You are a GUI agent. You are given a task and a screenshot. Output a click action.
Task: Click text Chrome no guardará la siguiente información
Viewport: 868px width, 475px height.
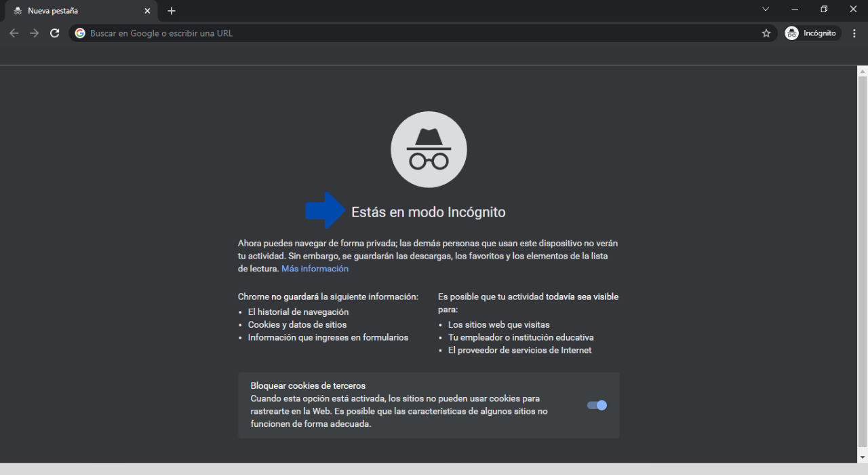pyautogui.click(x=328, y=297)
